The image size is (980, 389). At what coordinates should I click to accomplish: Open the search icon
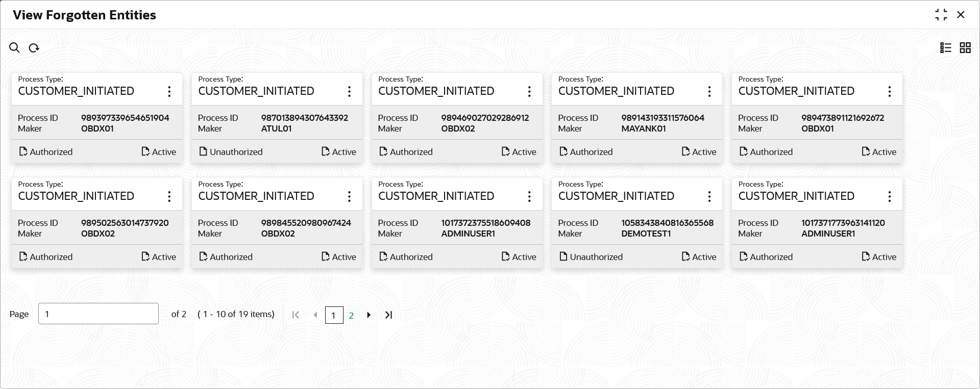(14, 48)
